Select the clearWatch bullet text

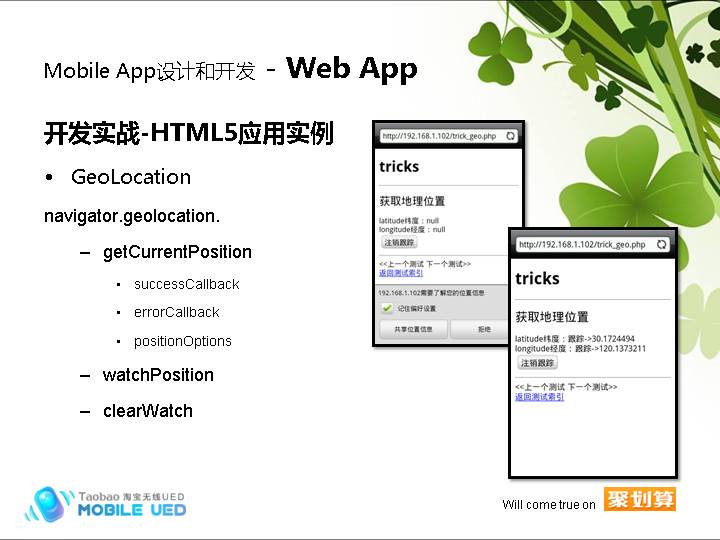coord(147,411)
